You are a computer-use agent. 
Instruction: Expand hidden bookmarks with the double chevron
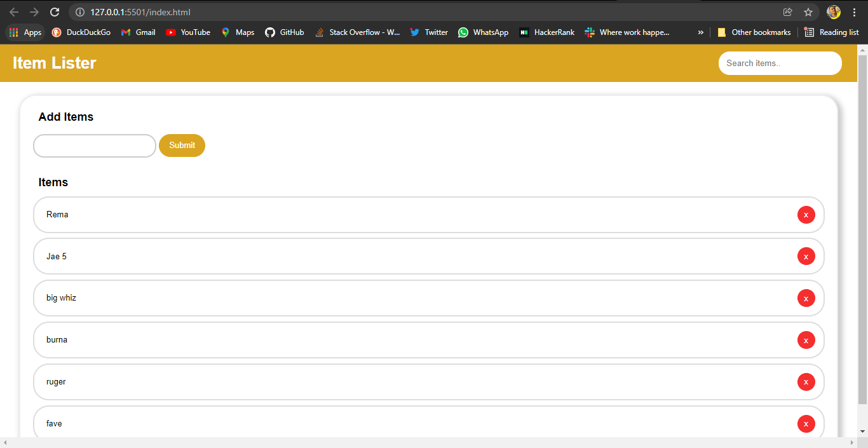pos(700,32)
